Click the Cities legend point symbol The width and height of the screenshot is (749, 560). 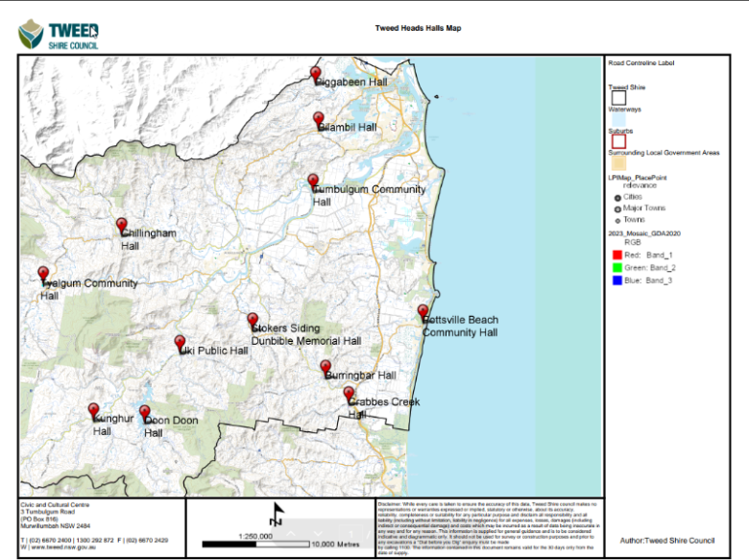[617, 197]
